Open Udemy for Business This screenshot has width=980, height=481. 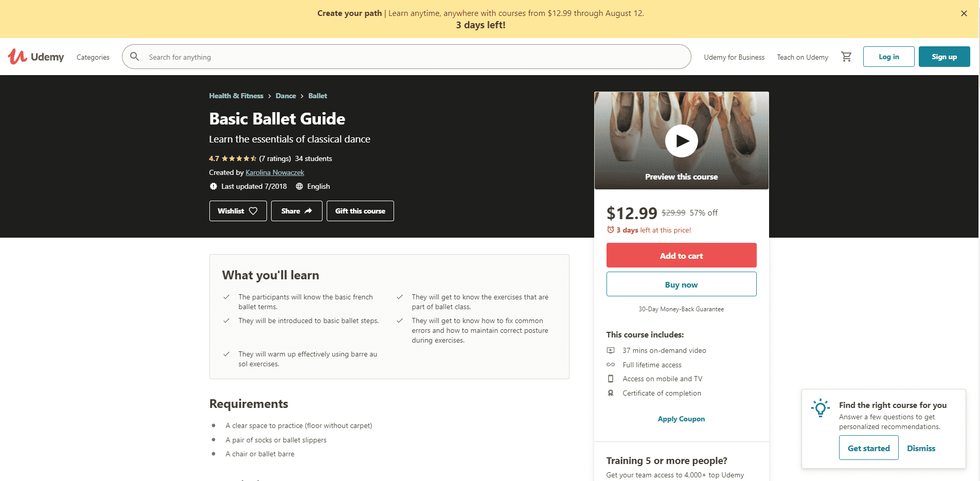(x=734, y=57)
